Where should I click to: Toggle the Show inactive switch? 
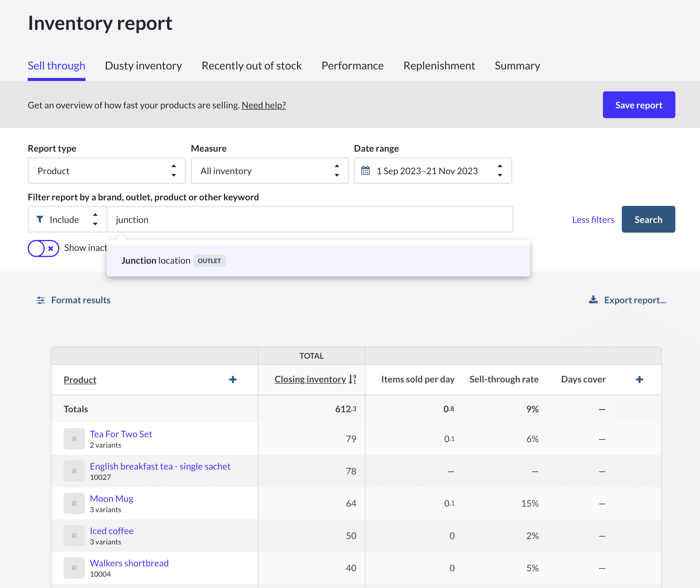[x=43, y=248]
